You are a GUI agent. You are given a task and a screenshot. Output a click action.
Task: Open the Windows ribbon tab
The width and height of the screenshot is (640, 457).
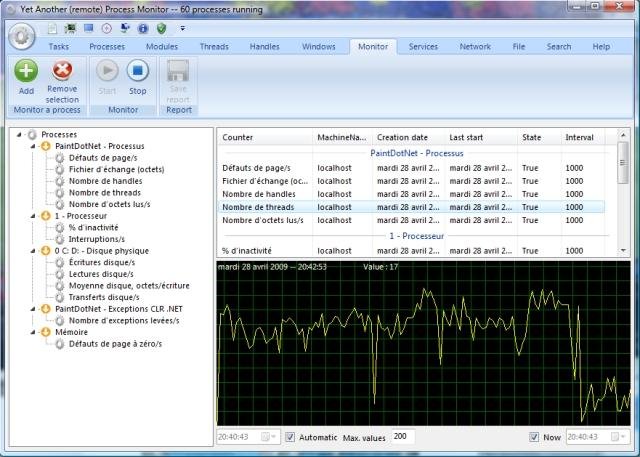point(319,47)
